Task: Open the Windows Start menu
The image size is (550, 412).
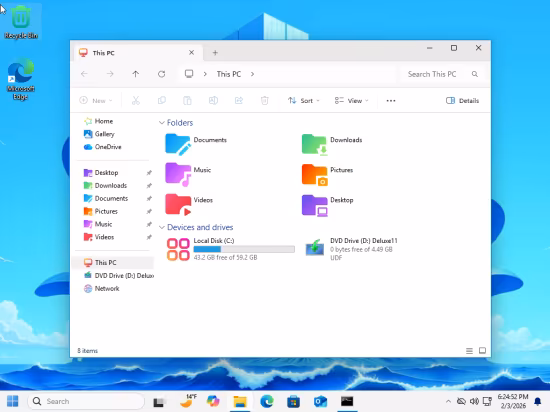Action: tap(13, 401)
